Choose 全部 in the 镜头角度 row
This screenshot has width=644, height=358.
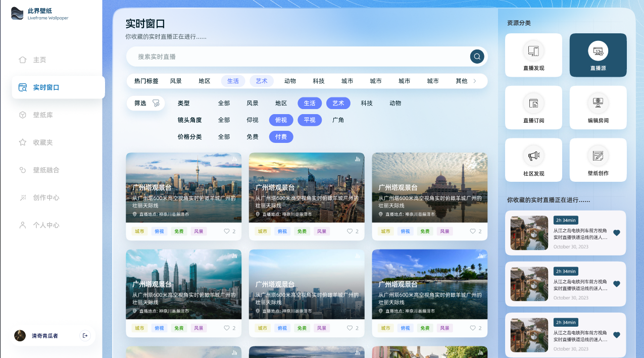(224, 120)
